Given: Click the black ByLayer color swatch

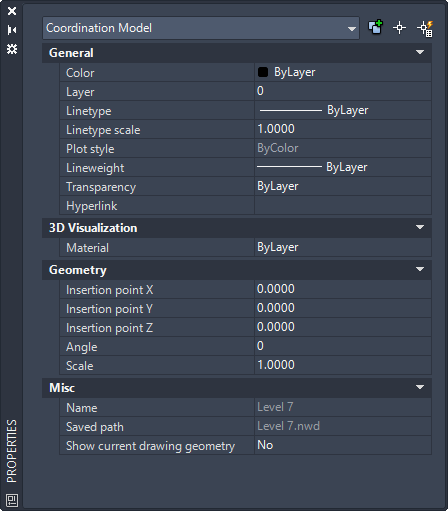Looking at the screenshot, I should tap(263, 72).
